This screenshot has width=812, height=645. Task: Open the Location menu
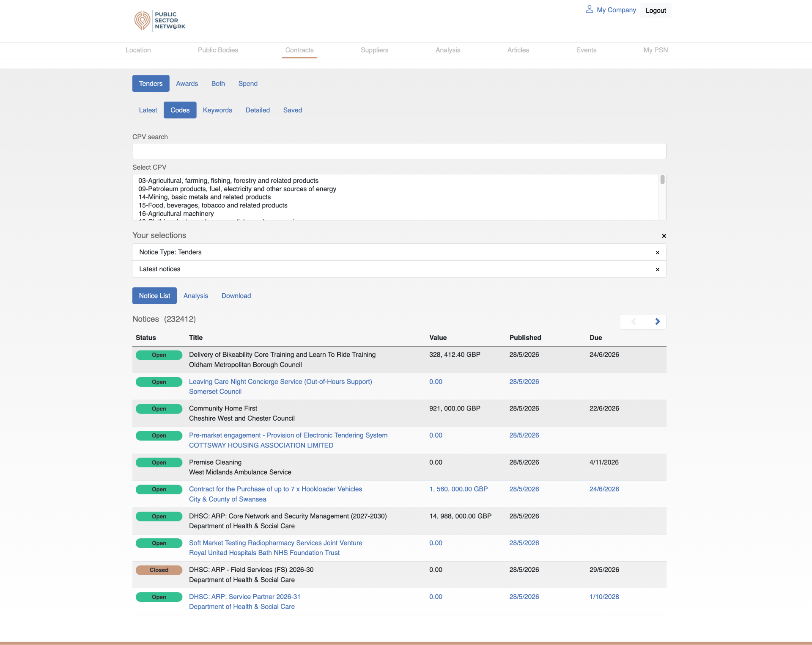(x=138, y=50)
